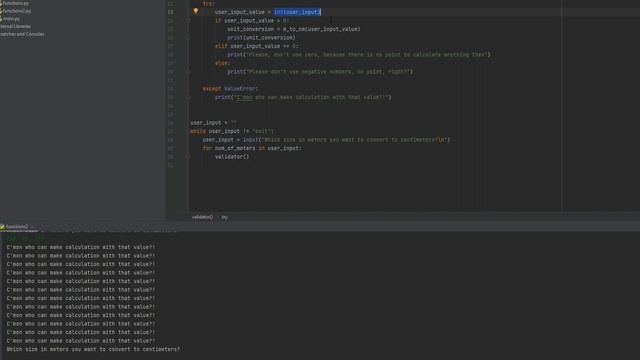Click 'elif user_input_value == 0:' line
640x360 pixels.
click(x=257, y=47)
